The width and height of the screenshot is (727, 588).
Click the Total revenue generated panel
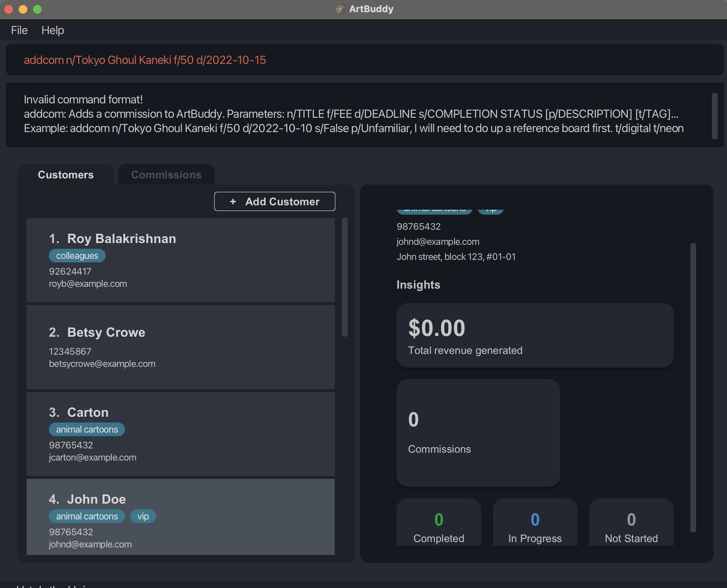tap(535, 335)
